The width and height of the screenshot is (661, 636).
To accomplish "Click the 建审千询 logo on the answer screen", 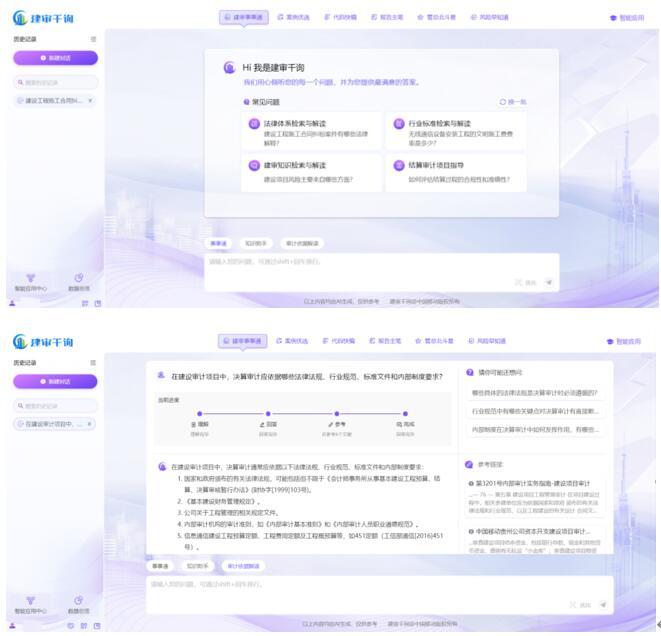I will click(43, 342).
